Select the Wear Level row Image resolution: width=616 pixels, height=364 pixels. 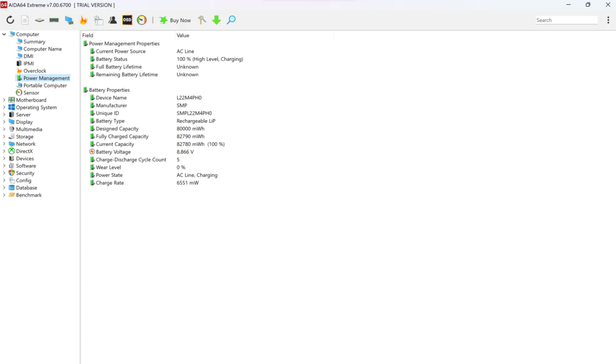pos(208,168)
